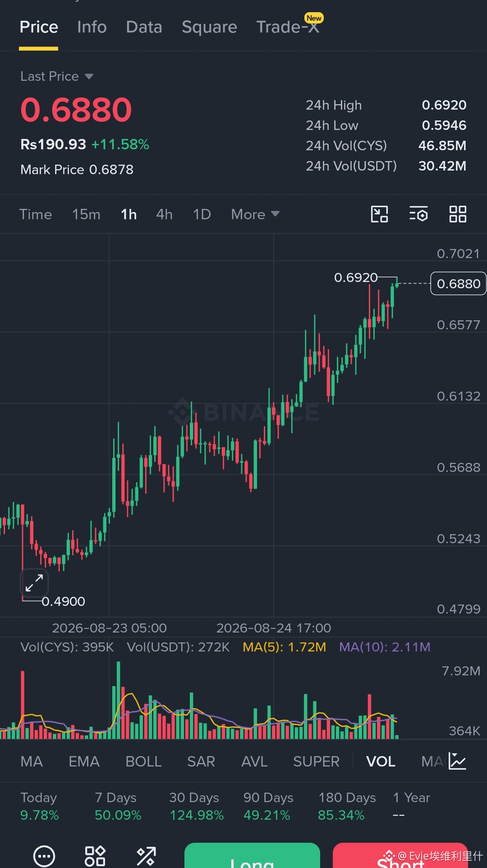The width and height of the screenshot is (487, 868).
Task: Enable the SUPER indicator
Action: [x=316, y=762]
